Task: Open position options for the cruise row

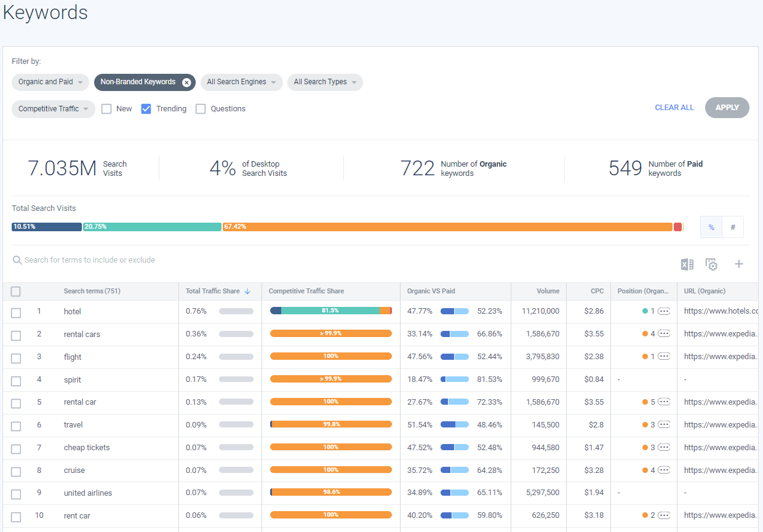Action: click(663, 470)
